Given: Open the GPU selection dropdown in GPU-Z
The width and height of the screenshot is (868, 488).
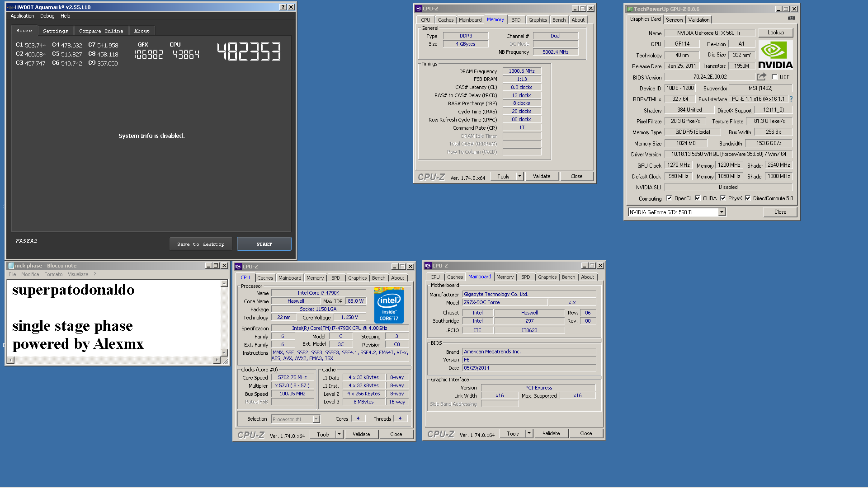Looking at the screenshot, I should 722,212.
